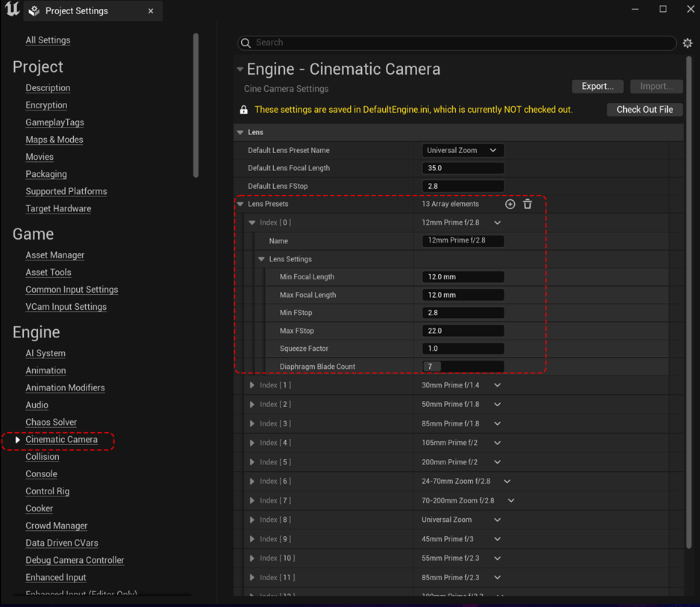Click the Max FStop field
This screenshot has height=607, width=700.
(463, 331)
